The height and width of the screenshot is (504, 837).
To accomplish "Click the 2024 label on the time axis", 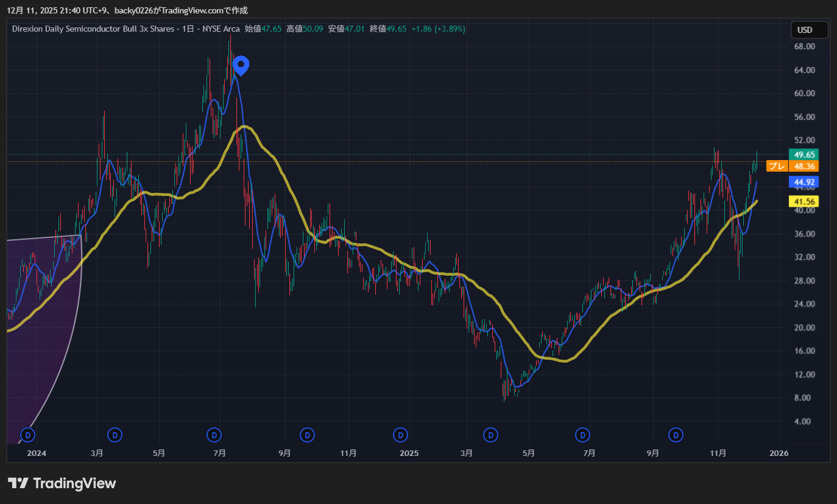I will pyautogui.click(x=37, y=453).
